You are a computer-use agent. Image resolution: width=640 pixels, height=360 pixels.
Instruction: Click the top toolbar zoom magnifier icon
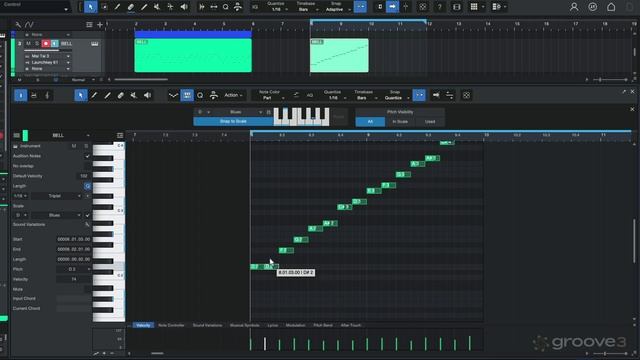pyautogui.click(x=225, y=7)
